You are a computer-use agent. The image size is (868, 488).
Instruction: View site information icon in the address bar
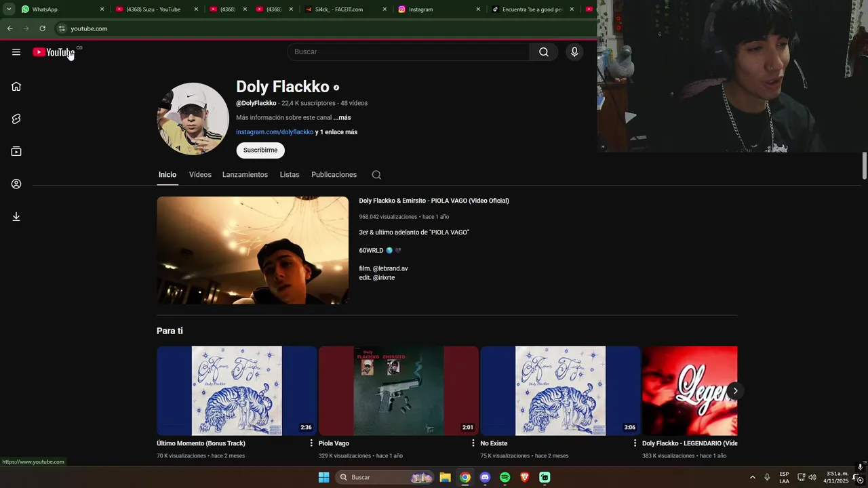tap(62, 28)
